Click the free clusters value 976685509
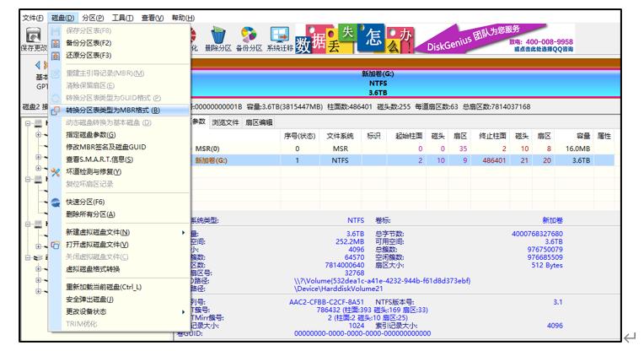 coord(545,257)
